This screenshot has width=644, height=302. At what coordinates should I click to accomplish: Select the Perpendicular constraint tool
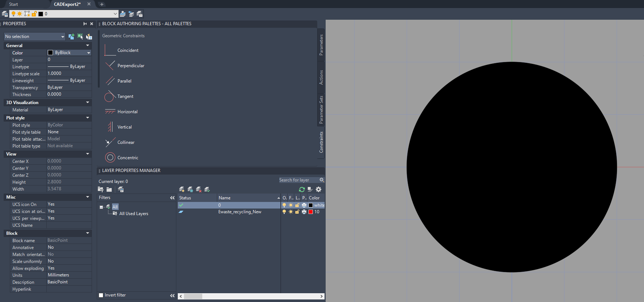tap(124, 66)
